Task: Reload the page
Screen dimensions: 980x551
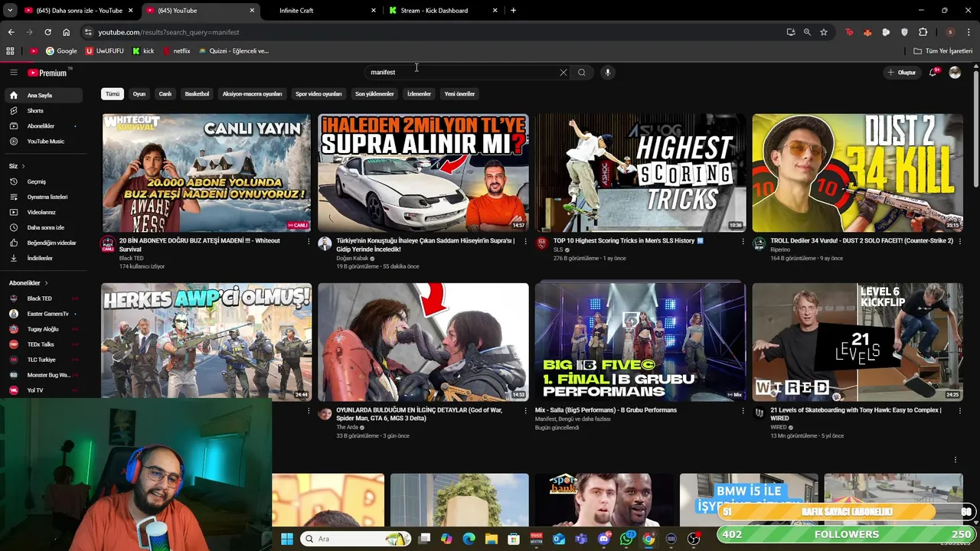Action: [47, 32]
